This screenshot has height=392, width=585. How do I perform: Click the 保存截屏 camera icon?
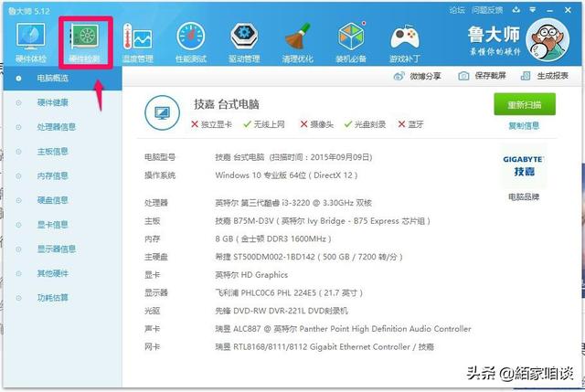(x=463, y=76)
